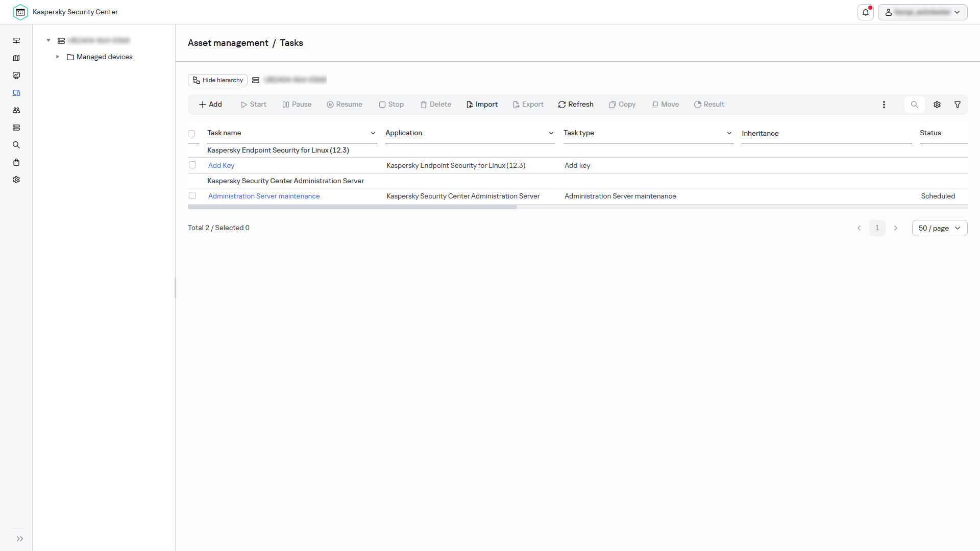Image resolution: width=980 pixels, height=551 pixels.
Task: Check the Administration Server maintenance checkbox
Action: click(192, 195)
